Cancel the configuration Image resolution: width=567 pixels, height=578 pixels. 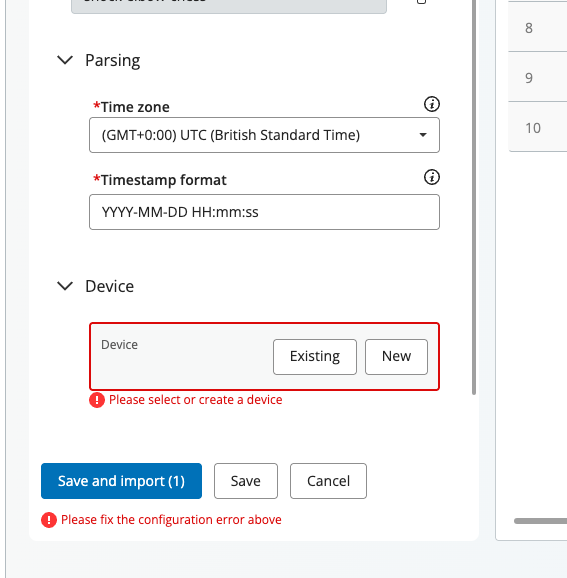[328, 481]
